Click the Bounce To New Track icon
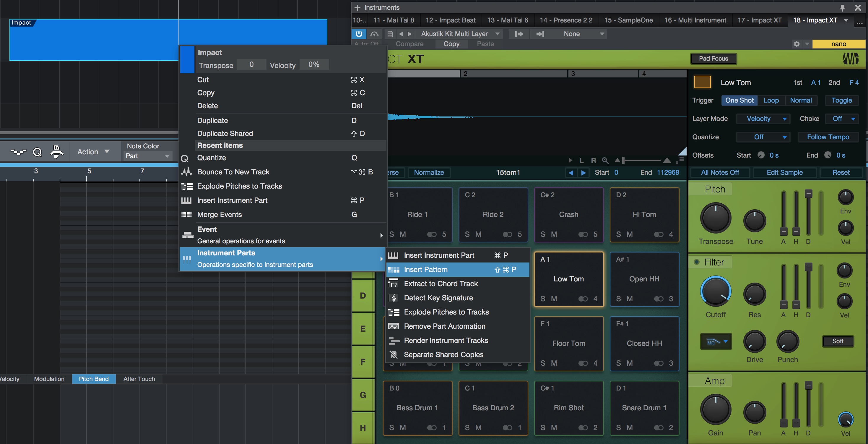The image size is (868, 444). click(186, 171)
